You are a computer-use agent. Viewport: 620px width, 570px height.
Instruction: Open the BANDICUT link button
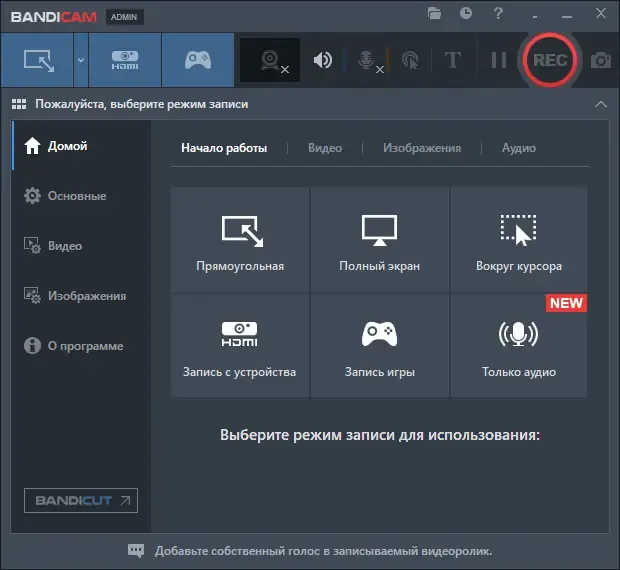[x=81, y=500]
